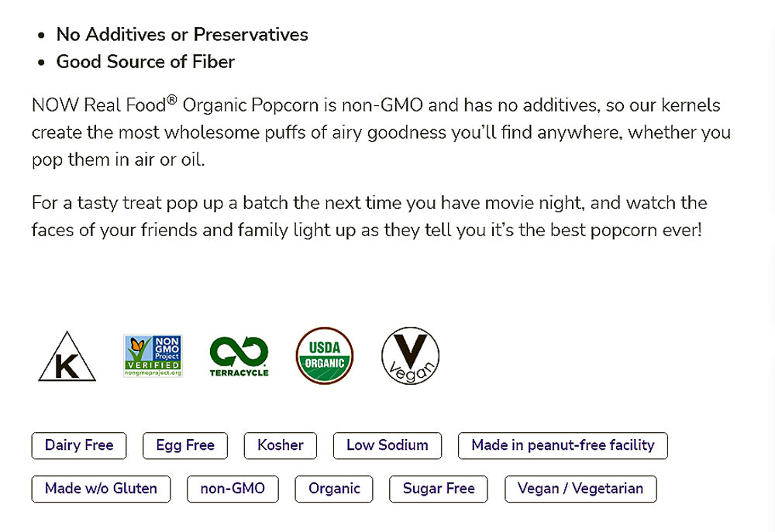775x532 pixels.
Task: Click the NOW Real Food description paragraph
Action: (x=380, y=132)
